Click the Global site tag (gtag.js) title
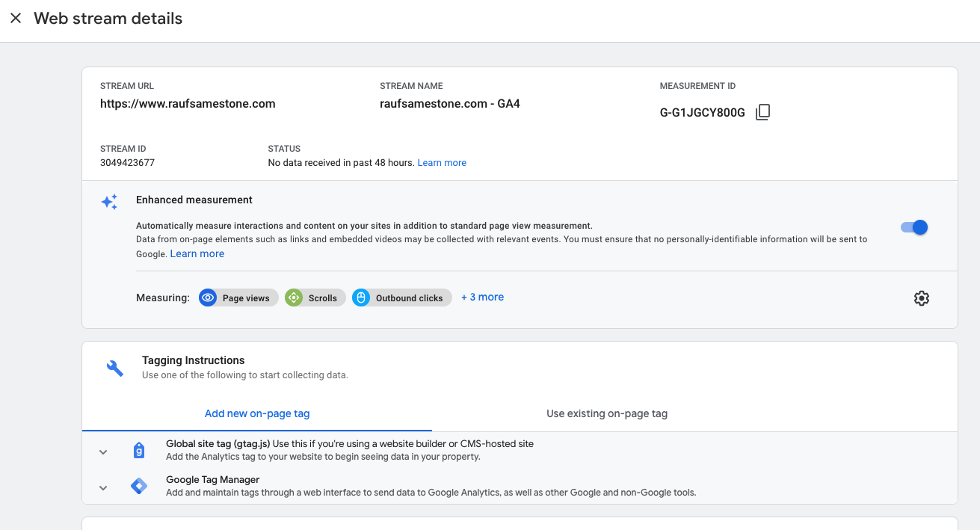This screenshot has width=980, height=530. click(218, 443)
